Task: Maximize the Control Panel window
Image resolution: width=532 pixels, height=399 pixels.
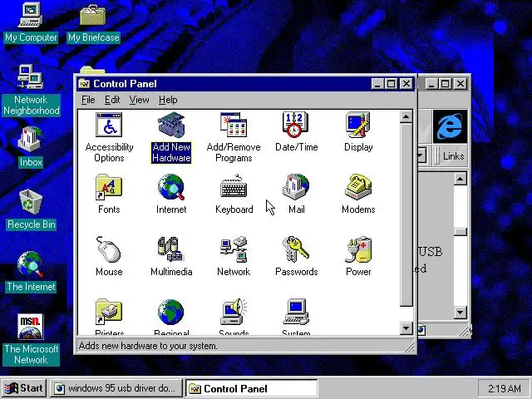Action: pyautogui.click(x=391, y=84)
